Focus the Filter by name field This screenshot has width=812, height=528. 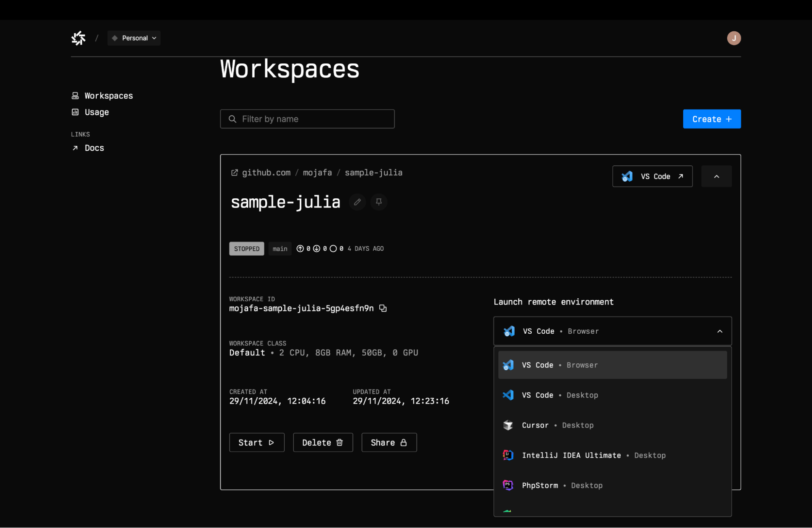click(x=307, y=119)
